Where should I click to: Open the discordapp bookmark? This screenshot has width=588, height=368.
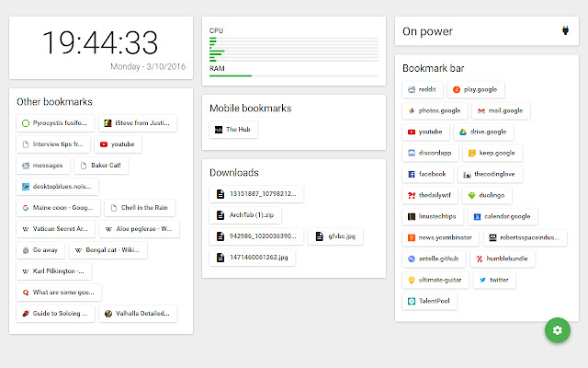point(428,153)
